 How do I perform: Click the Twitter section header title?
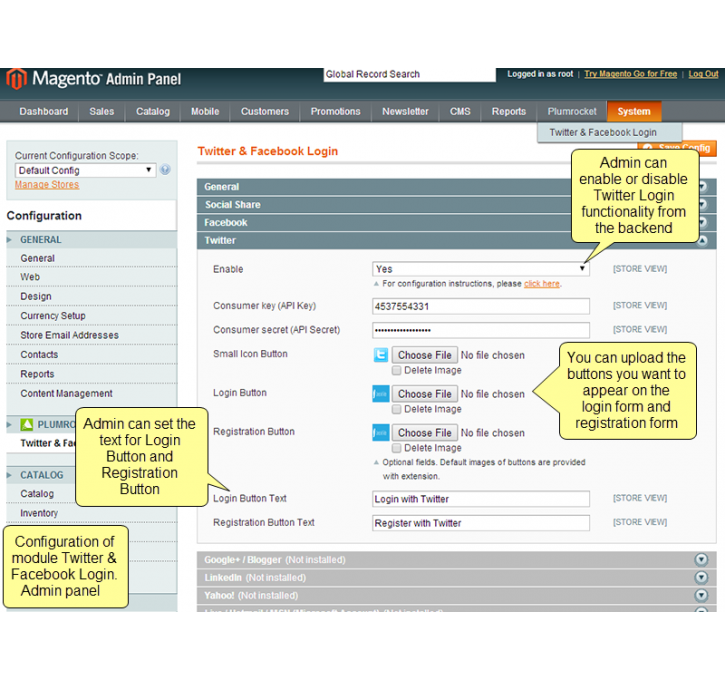pyautogui.click(x=220, y=240)
